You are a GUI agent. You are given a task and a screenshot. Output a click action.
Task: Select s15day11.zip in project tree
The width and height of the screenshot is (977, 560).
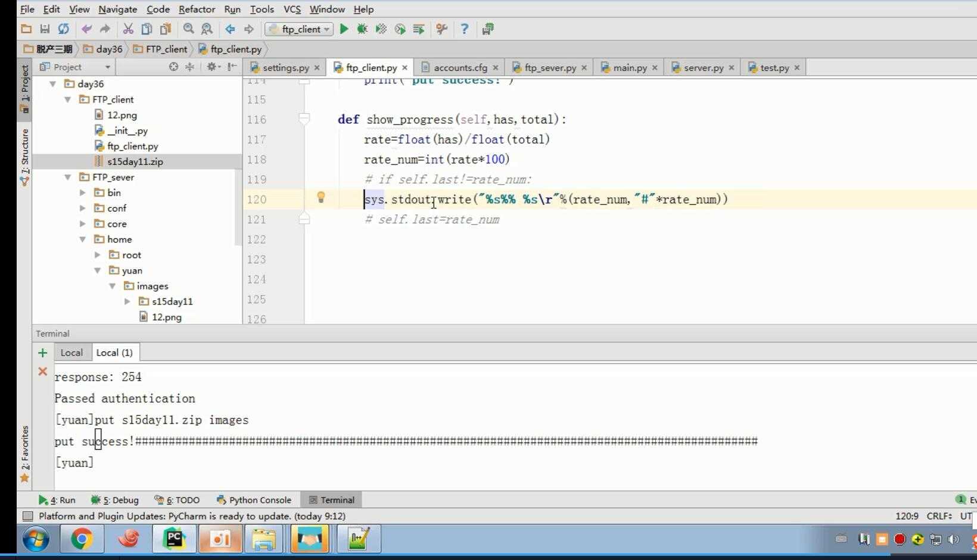click(135, 161)
